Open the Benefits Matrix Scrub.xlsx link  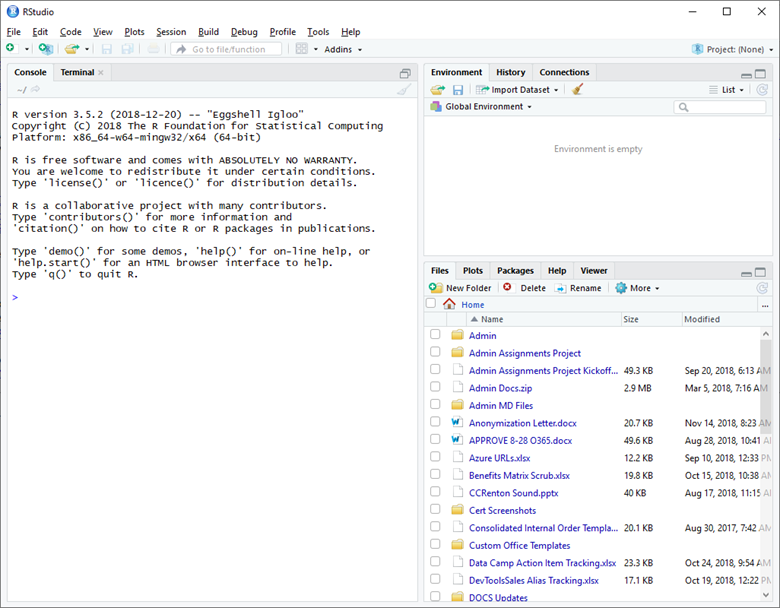(x=519, y=475)
